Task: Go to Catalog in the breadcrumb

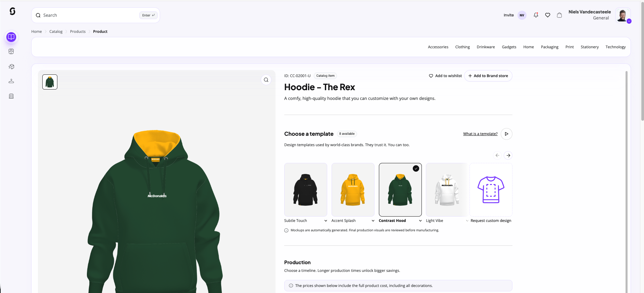Action: (x=56, y=32)
